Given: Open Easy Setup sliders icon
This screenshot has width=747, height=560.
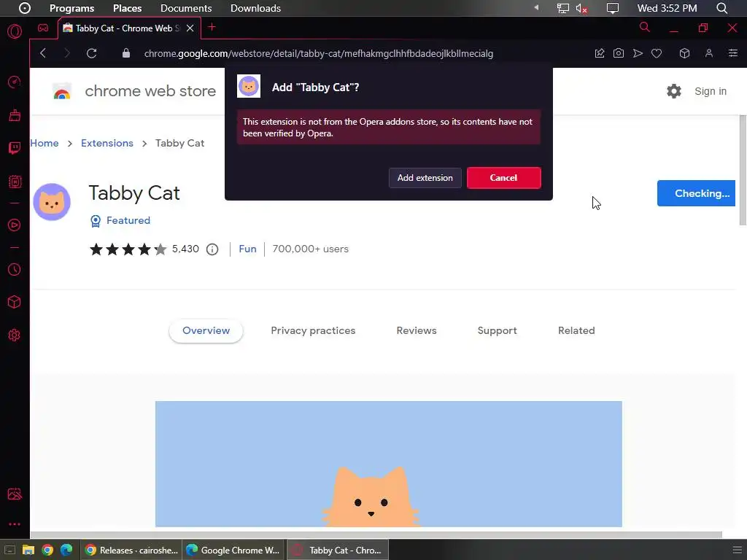Looking at the screenshot, I should (732, 53).
